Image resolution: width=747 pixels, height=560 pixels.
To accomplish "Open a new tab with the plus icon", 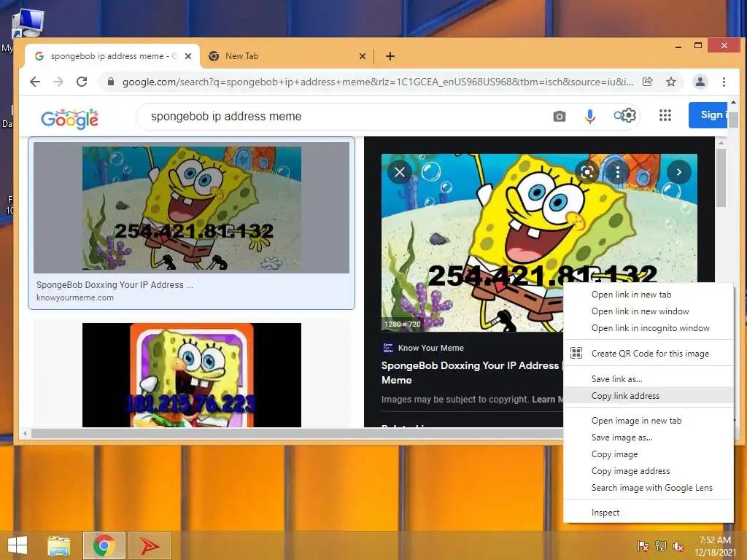I will (x=390, y=56).
